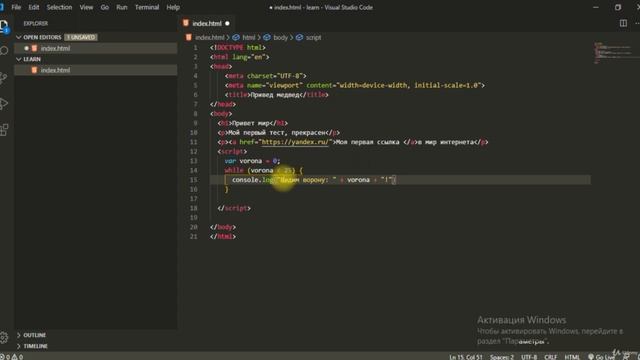Click the HTML file icon in tab
Viewport: 640px width, 360px height.
(186, 23)
